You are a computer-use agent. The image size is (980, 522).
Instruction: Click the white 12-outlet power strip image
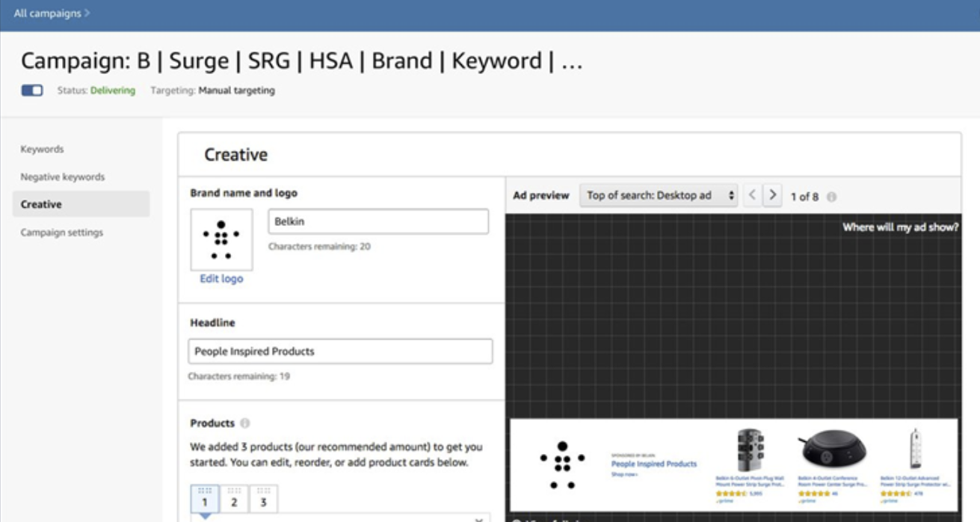point(915,449)
